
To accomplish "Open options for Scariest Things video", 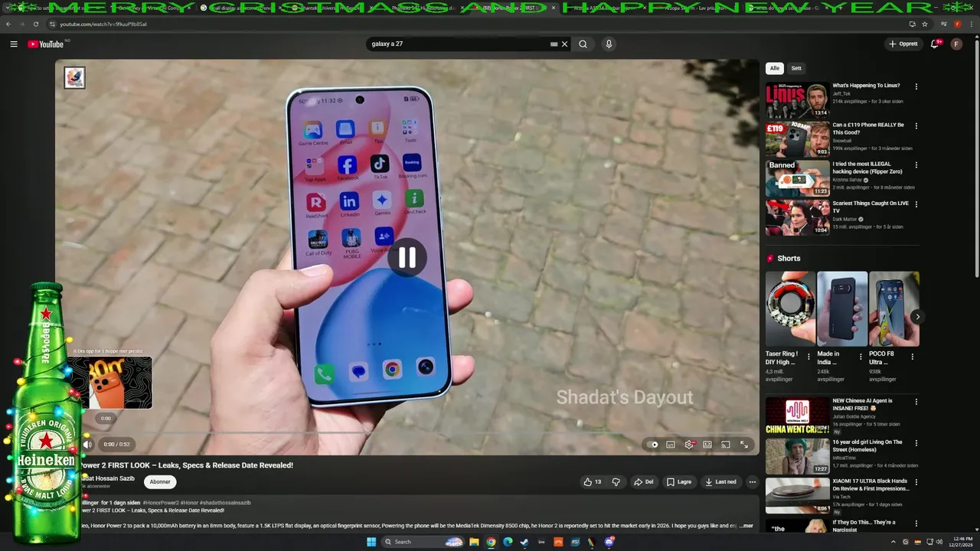I will tap(916, 204).
